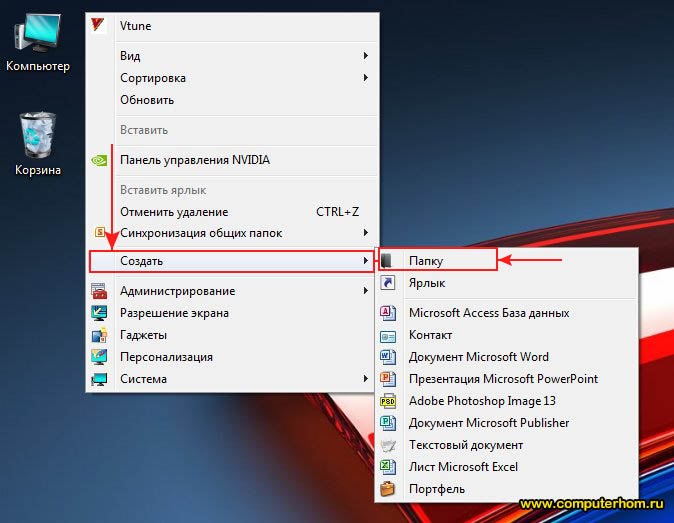The height and width of the screenshot is (523, 674).
Task: Click the text document notepad icon
Action: (388, 445)
